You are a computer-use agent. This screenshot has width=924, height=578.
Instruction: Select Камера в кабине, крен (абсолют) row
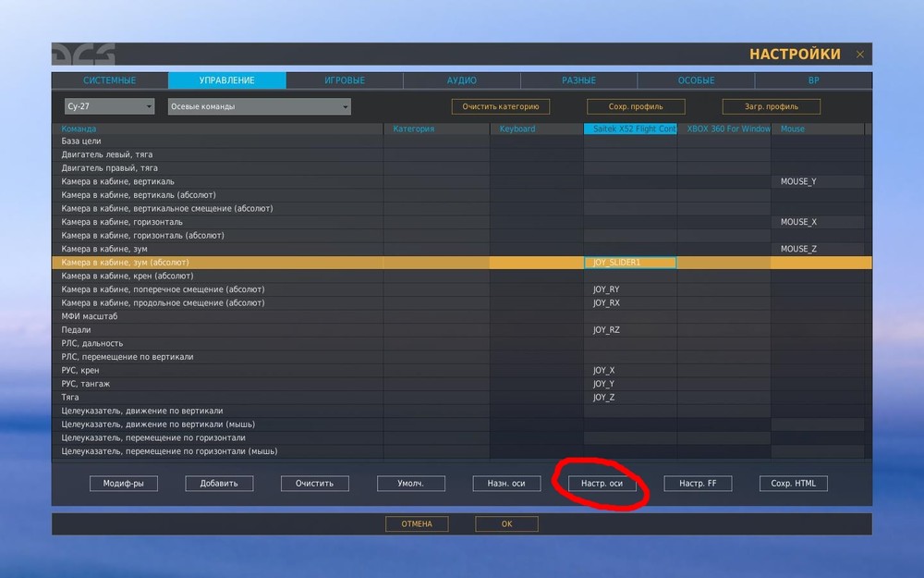coord(461,276)
